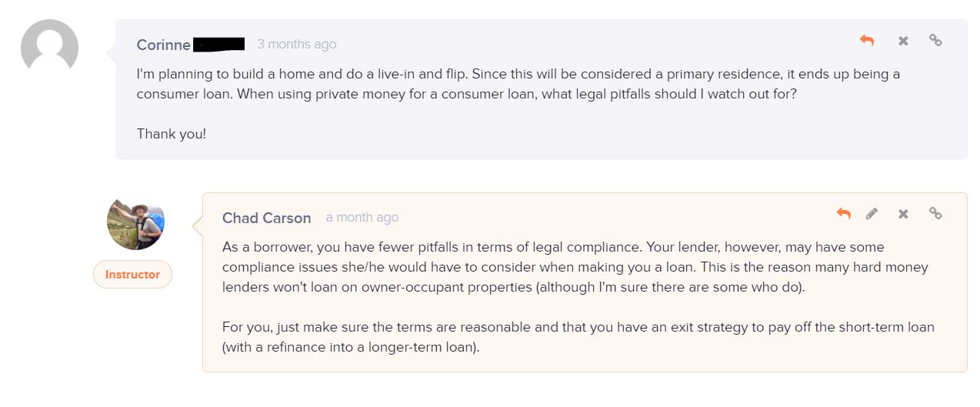Delete Chad Carson's reply using the X icon
Screen dimensions: 980x407
pos(903,214)
